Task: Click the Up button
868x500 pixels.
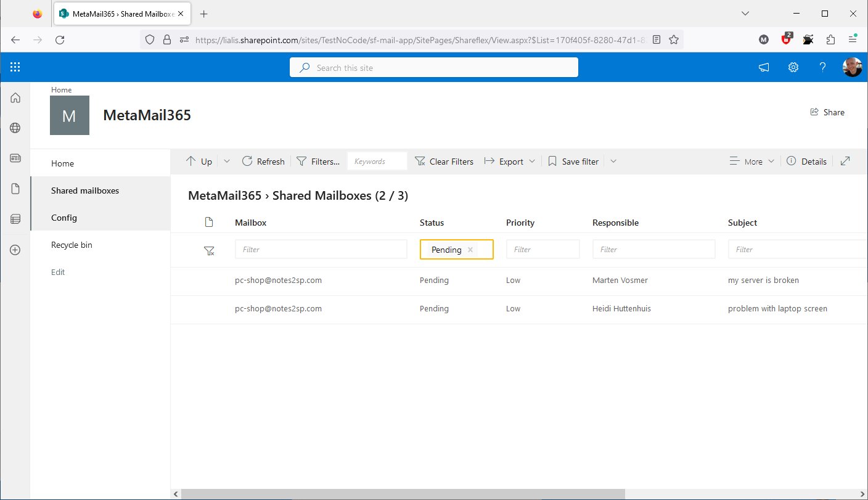Action: click(x=199, y=162)
